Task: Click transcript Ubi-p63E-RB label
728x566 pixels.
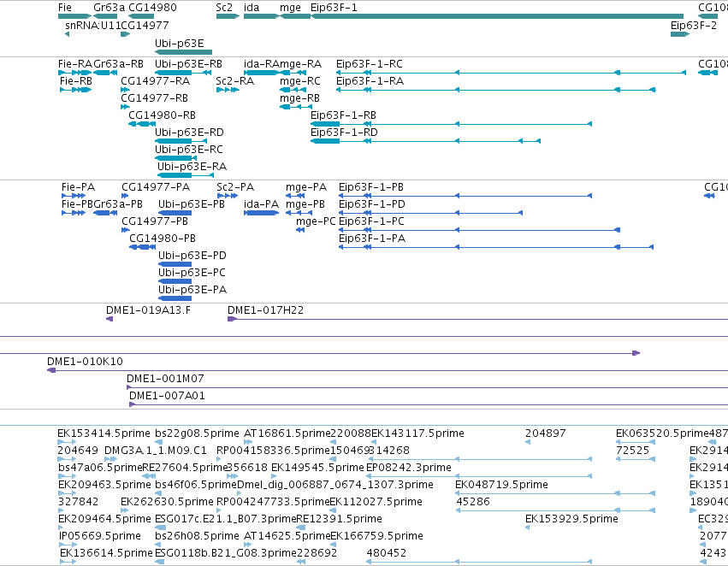Action: click(188, 63)
